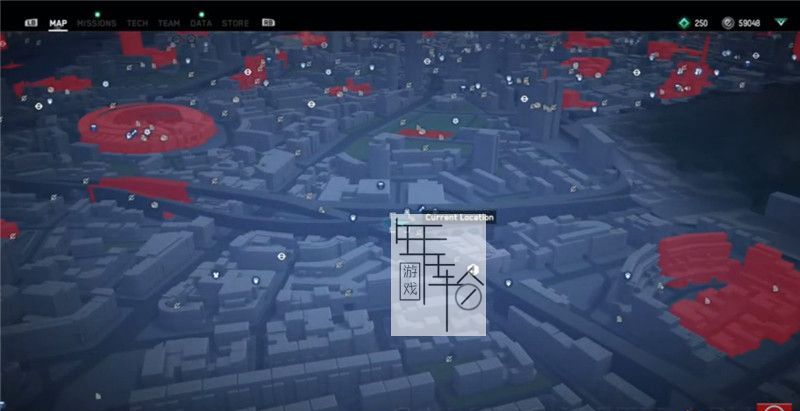Go to the DATA tab
This screenshot has height=411, width=800.
pyautogui.click(x=201, y=23)
